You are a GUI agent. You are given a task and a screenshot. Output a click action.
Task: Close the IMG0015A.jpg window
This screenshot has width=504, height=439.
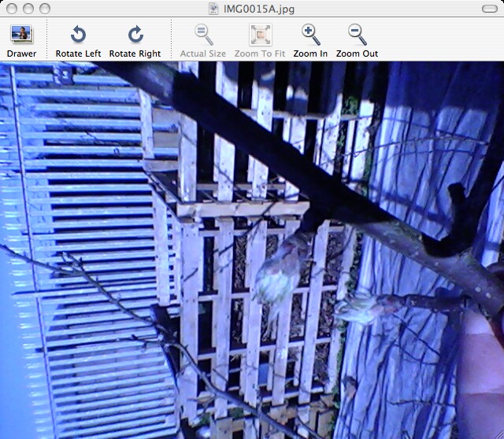tap(10, 8)
